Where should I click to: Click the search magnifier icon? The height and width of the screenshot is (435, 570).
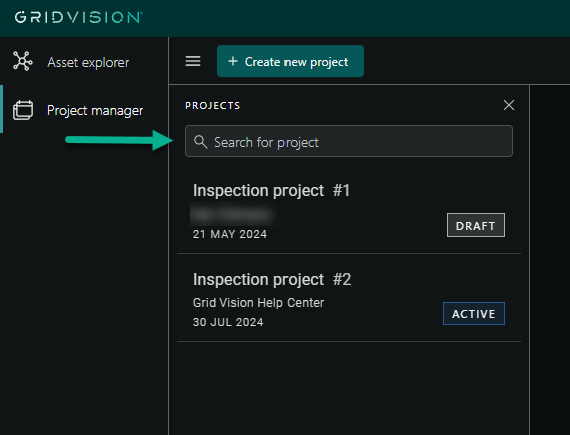201,142
